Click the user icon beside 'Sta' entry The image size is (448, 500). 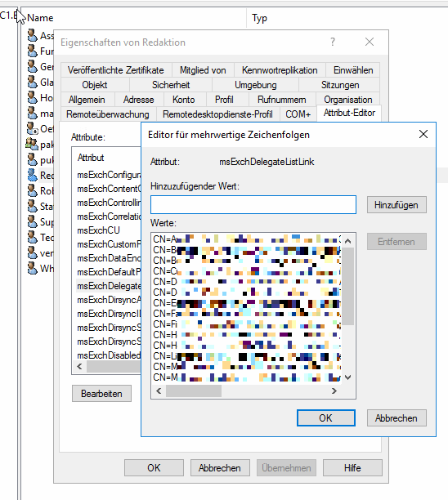[x=32, y=207]
